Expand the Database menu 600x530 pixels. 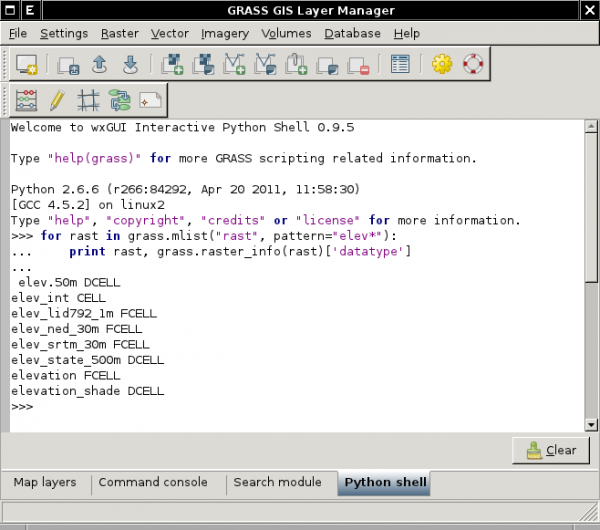[352, 33]
